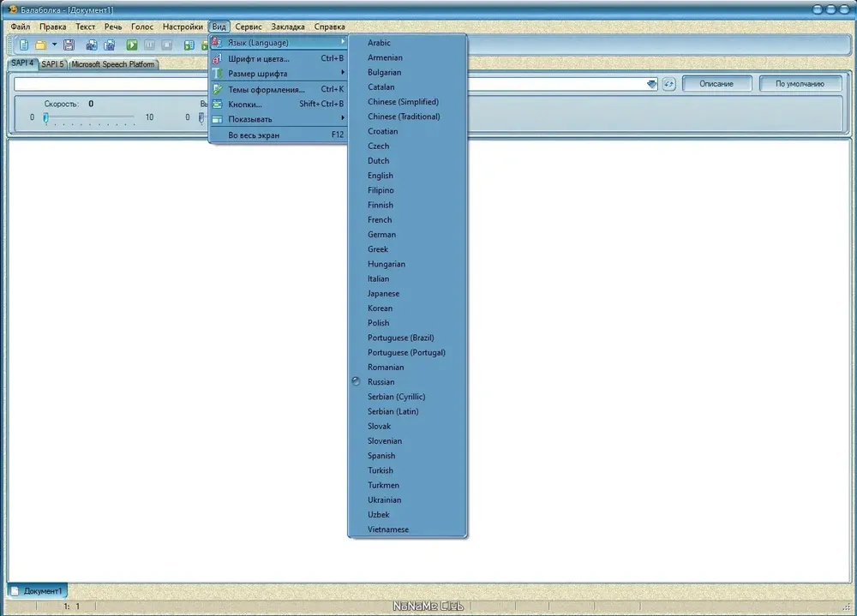Choose Uzbek from the language list
857x616 pixels.
[407, 514]
